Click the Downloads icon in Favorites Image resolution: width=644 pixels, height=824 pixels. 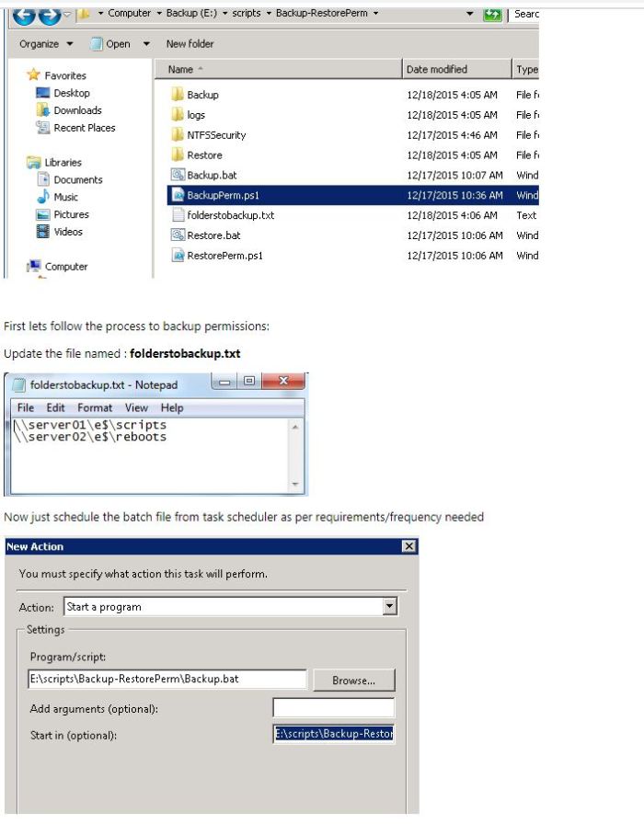coord(43,110)
